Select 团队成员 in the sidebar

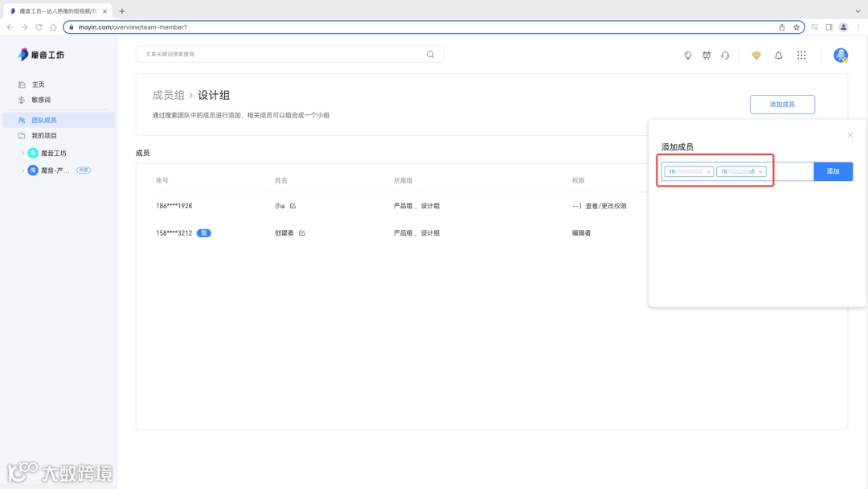[x=58, y=120]
